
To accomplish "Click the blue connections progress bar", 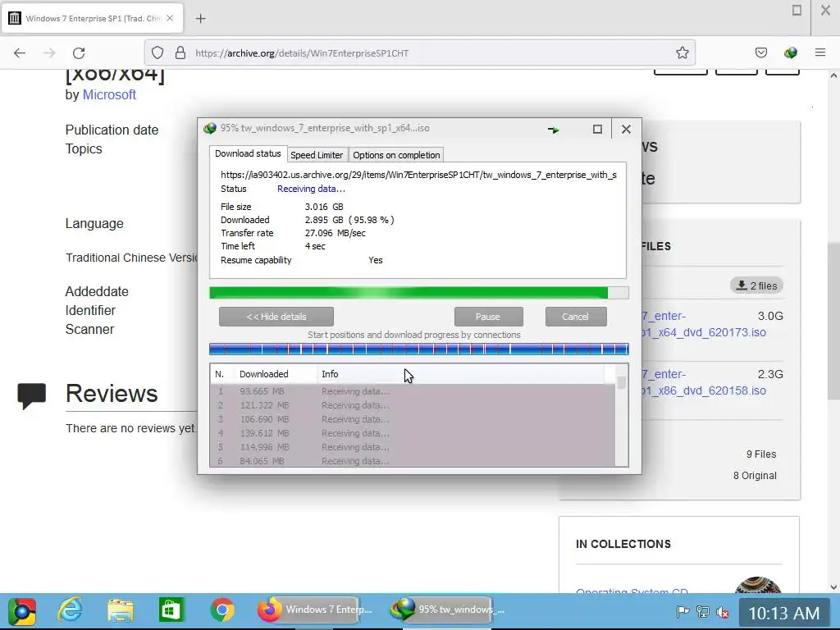I will [419, 349].
